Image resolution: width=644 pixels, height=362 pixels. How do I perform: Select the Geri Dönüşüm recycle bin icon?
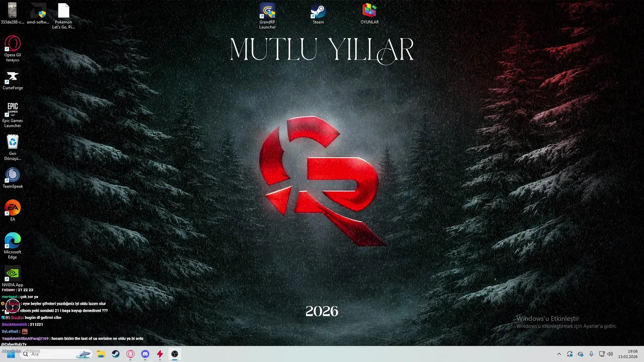13,147
